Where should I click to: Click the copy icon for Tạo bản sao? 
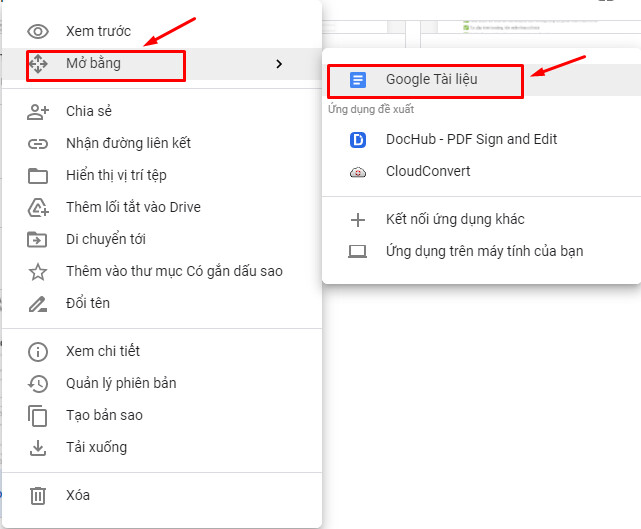[38, 416]
